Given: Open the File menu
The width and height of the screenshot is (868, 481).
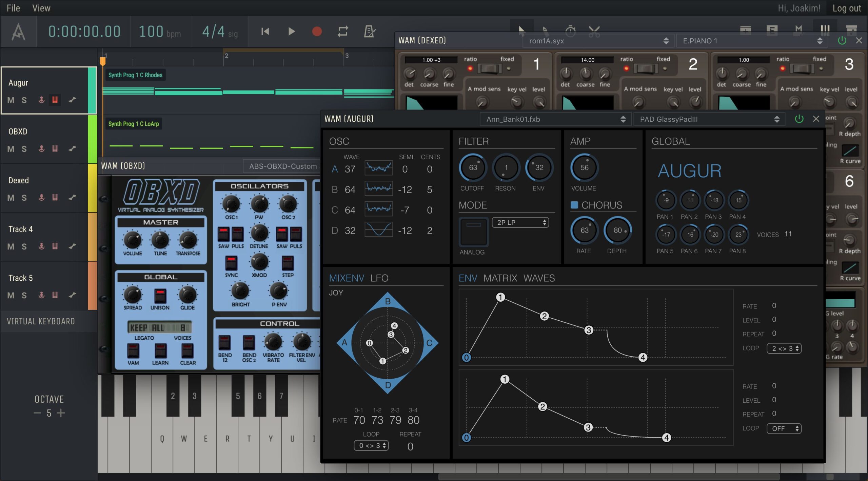Looking at the screenshot, I should click(x=13, y=8).
